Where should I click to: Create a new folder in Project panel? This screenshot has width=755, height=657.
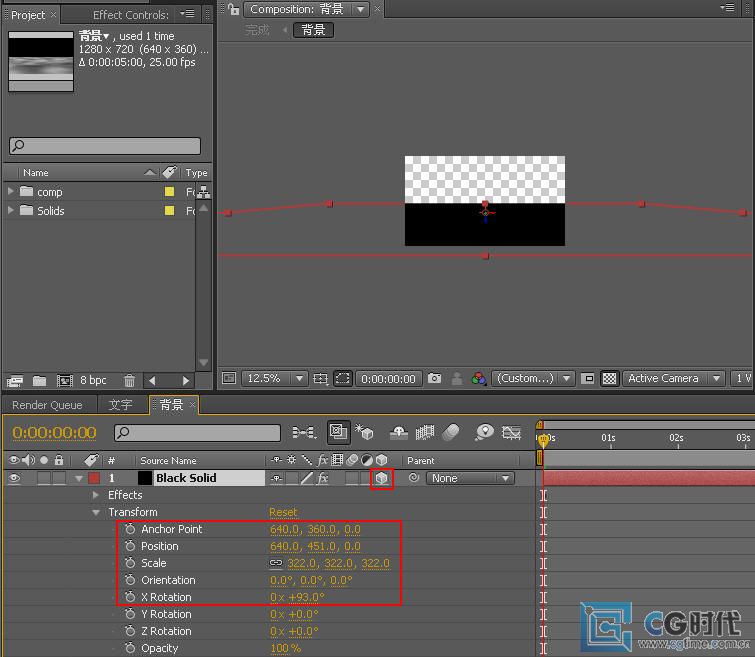(39, 381)
